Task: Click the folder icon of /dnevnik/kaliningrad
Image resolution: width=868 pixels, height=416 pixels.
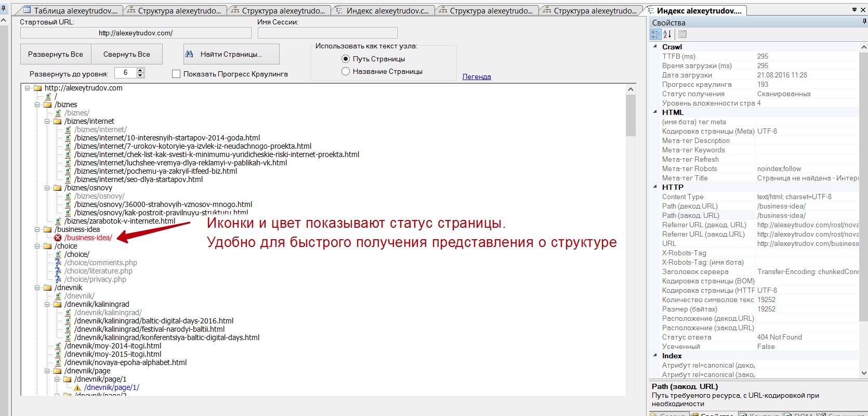Action: coord(58,304)
